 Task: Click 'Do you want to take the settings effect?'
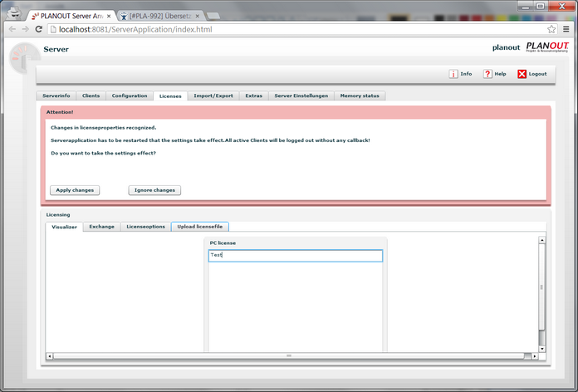tap(104, 153)
